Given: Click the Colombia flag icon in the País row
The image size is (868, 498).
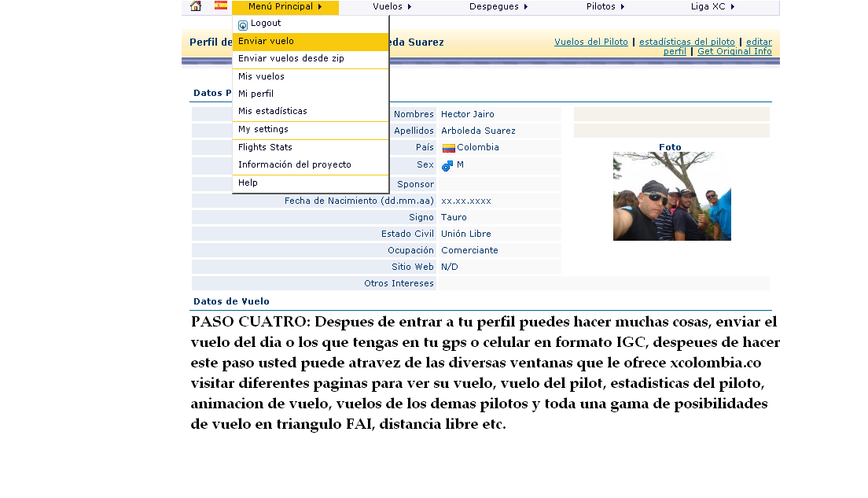Looking at the screenshot, I should pyautogui.click(x=448, y=148).
